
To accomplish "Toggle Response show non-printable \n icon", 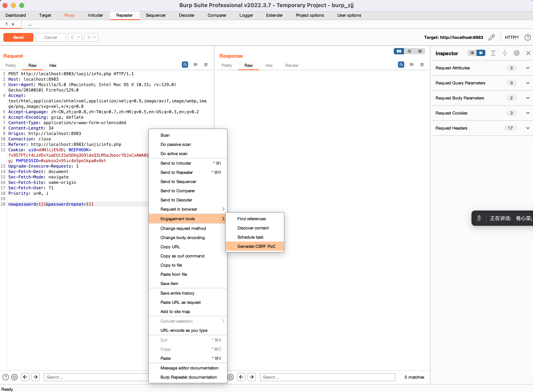I will click(x=412, y=65).
